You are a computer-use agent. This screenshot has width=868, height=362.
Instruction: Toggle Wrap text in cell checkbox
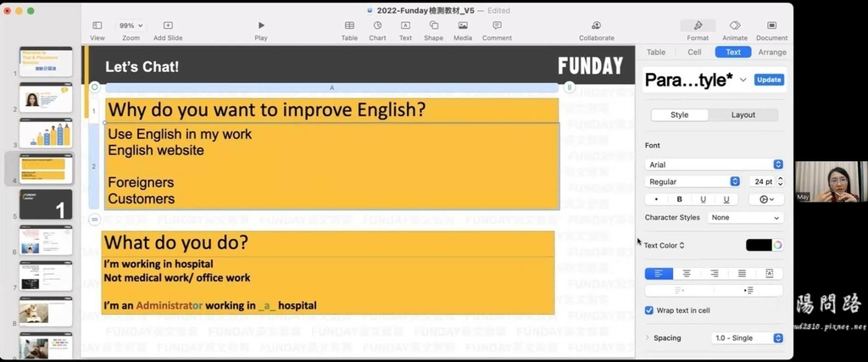649,310
